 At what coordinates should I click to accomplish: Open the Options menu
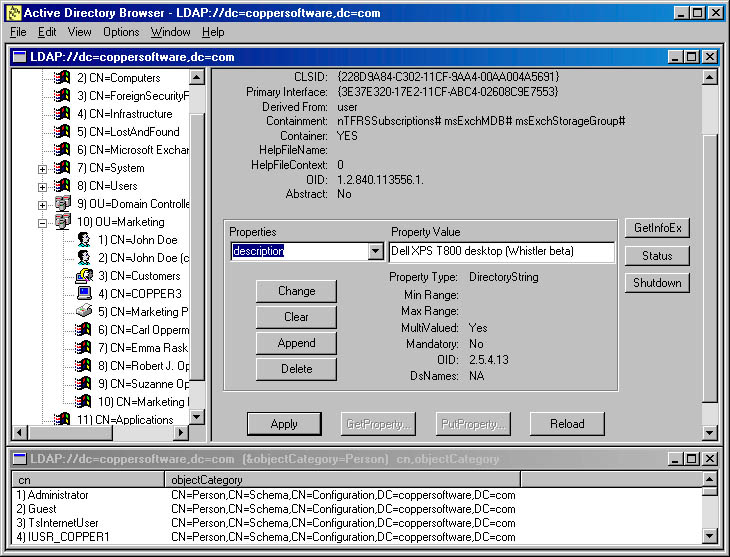click(x=121, y=32)
